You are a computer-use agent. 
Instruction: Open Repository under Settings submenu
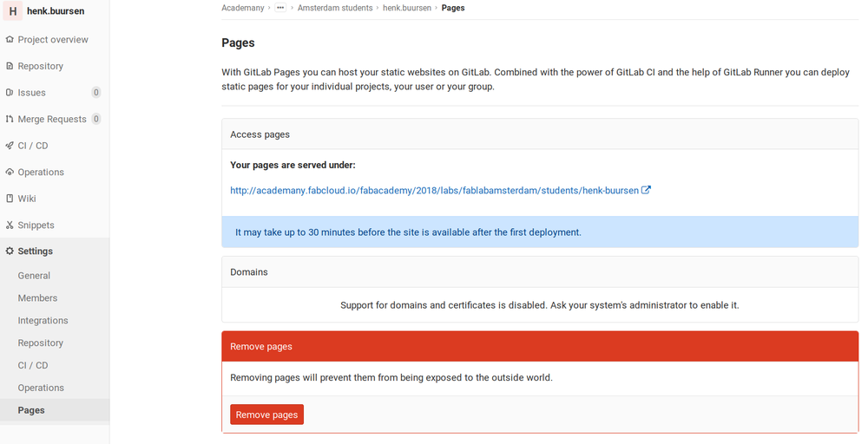41,343
